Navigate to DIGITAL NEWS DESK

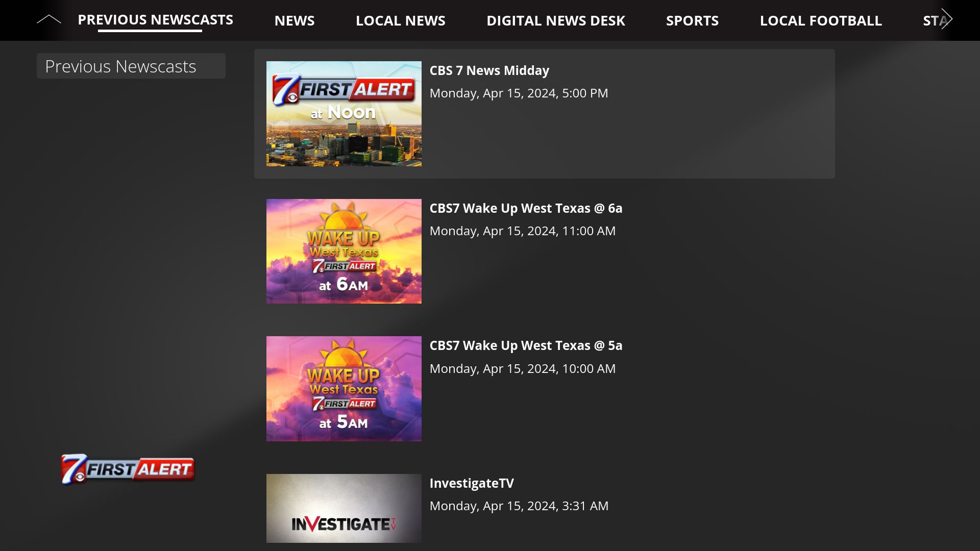coord(556,20)
